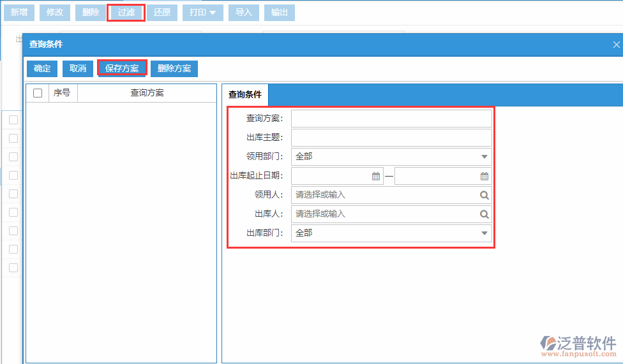Click the 输出 toolbar button
The height and width of the screenshot is (364, 623).
[280, 13]
